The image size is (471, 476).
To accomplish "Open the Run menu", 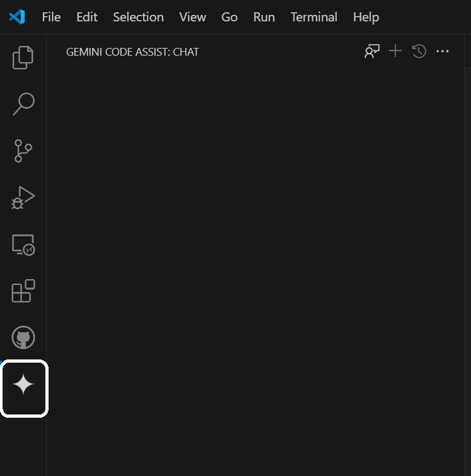I will [x=264, y=17].
